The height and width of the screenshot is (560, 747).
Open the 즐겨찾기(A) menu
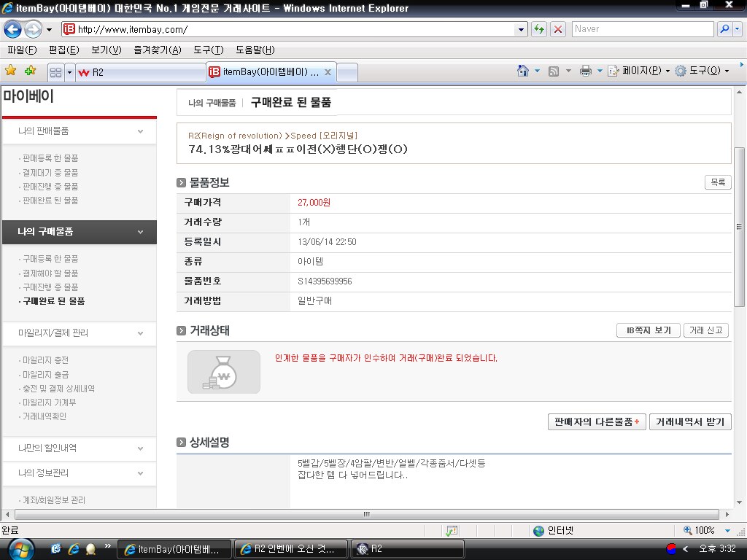(x=157, y=50)
